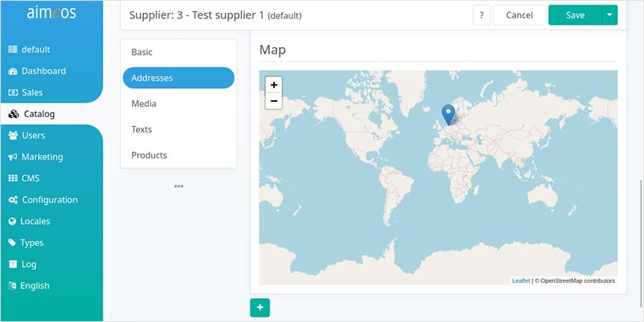This screenshot has height=322, width=644.
Task: Click the Save button
Action: (x=575, y=15)
